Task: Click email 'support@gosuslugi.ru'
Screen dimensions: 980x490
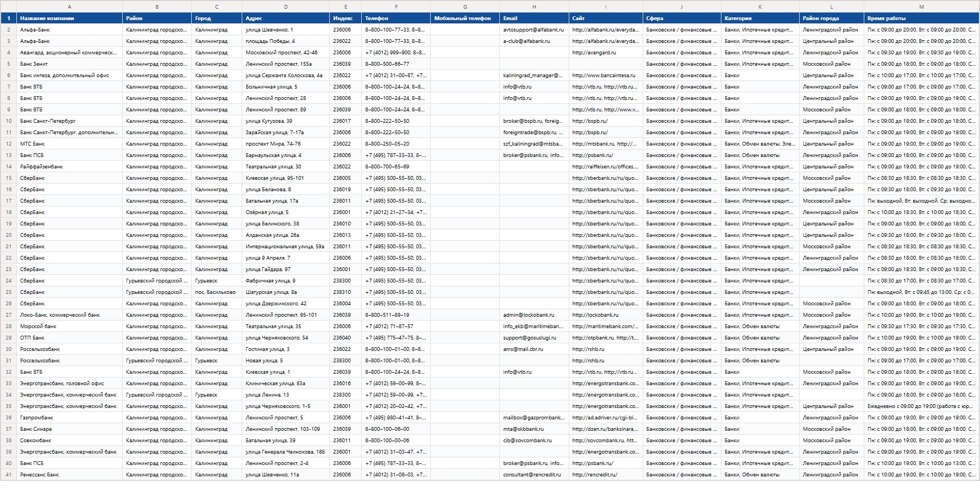Action: [x=534, y=338]
